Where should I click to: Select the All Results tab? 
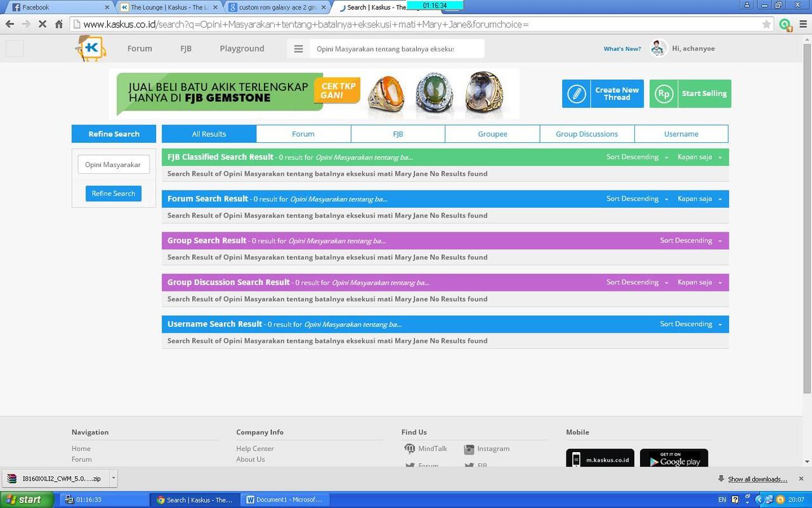[209, 134]
